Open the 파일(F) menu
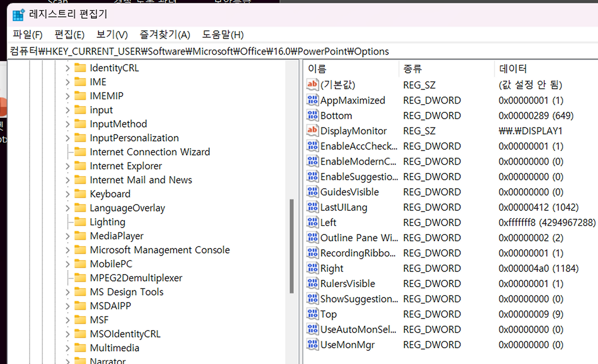Image resolution: width=598 pixels, height=364 pixels. (x=28, y=35)
